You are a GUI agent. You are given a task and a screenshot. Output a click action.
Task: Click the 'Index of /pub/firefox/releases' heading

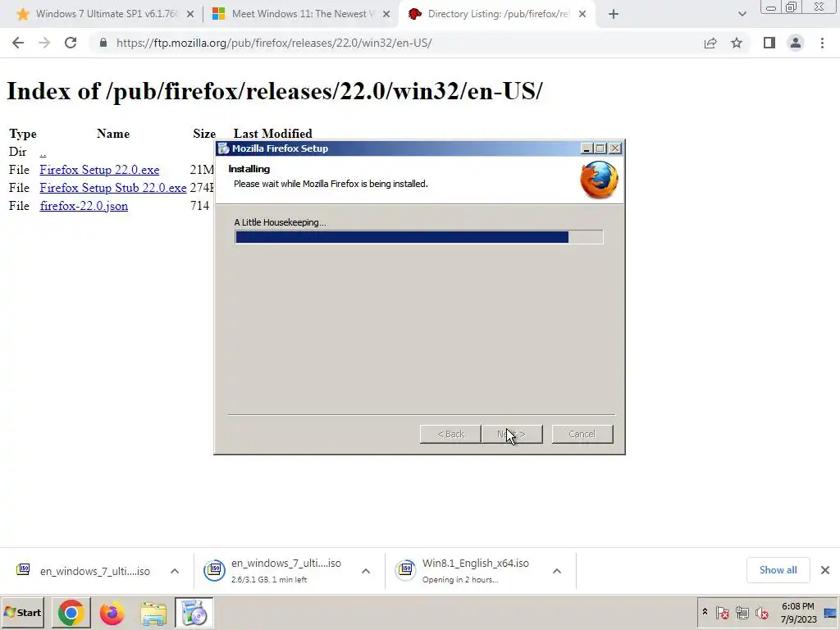click(274, 91)
